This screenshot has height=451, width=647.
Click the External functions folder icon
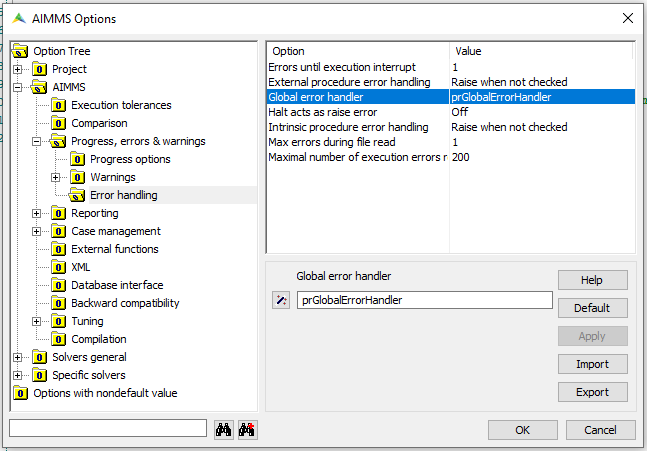pyautogui.click(x=58, y=249)
